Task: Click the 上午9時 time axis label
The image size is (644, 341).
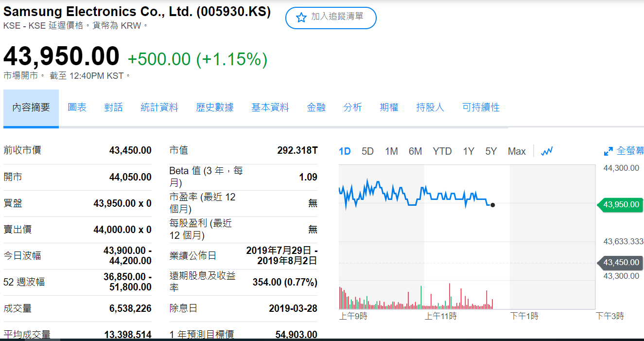Action: tap(353, 316)
